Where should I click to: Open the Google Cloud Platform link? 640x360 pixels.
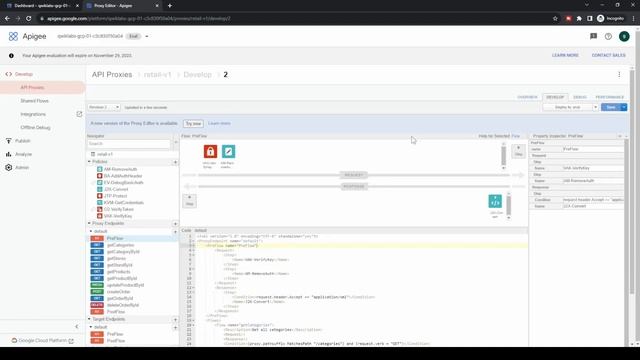coord(42,340)
